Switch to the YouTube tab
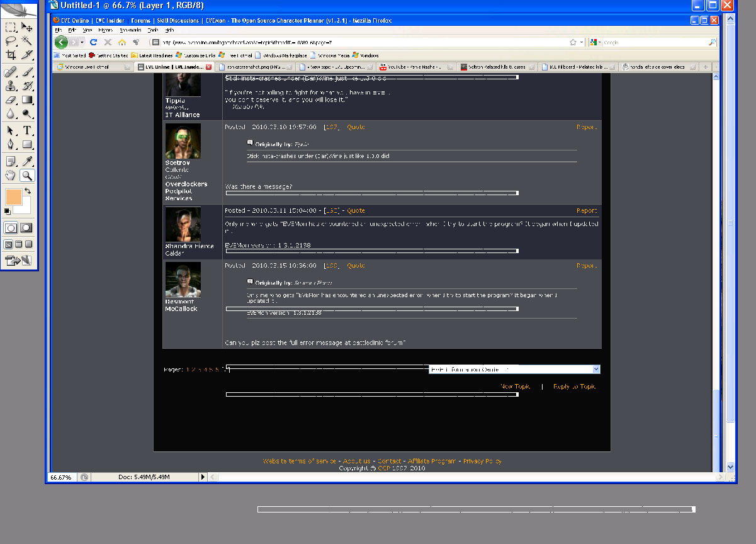The width and height of the screenshot is (756, 544). 416,67
